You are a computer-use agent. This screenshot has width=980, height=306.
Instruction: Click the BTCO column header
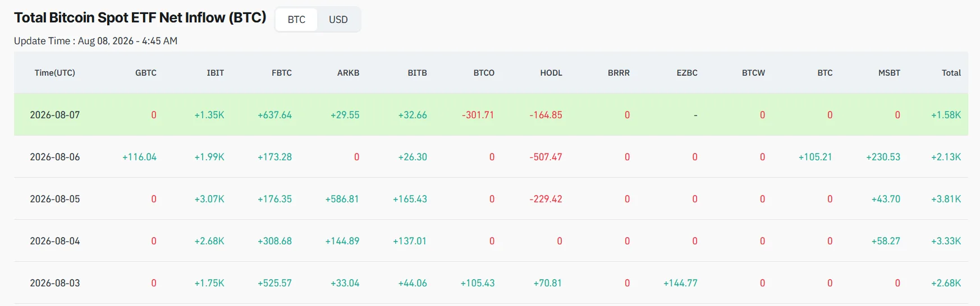pyautogui.click(x=484, y=73)
